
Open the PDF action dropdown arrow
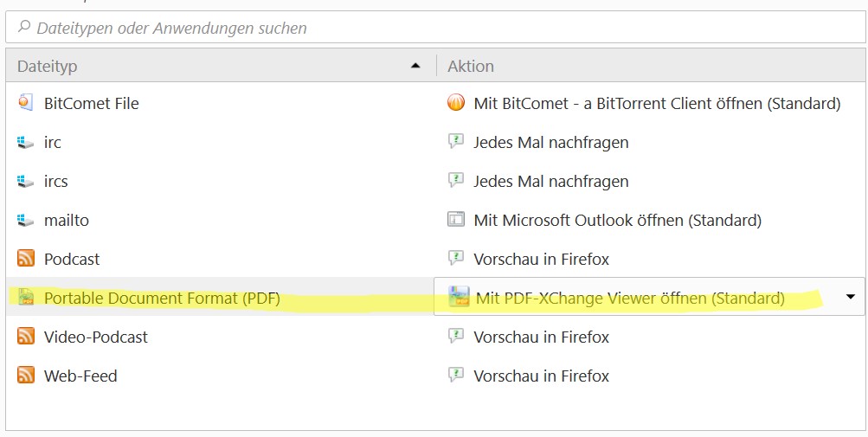pos(850,298)
